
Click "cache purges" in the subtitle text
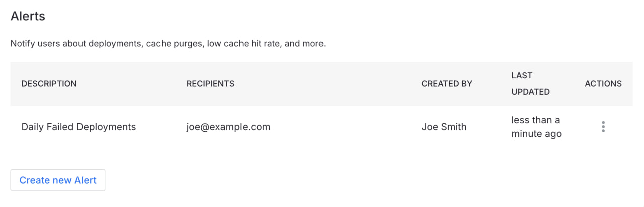click(174, 44)
